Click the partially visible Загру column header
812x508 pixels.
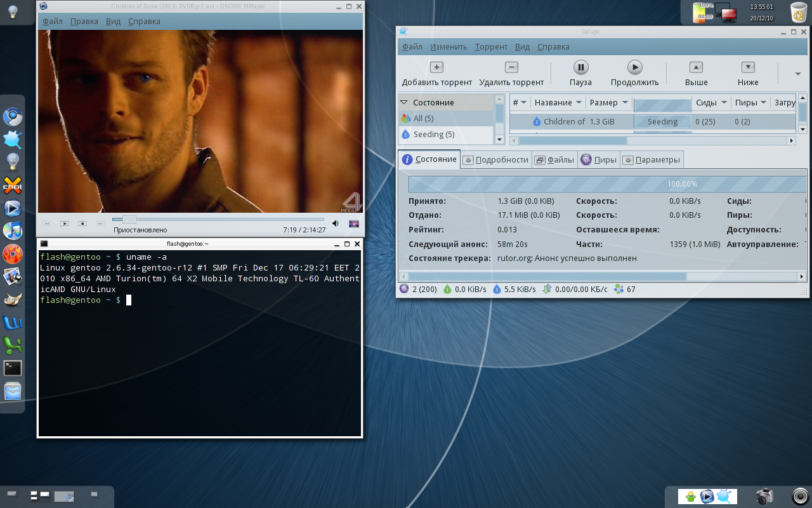point(784,102)
